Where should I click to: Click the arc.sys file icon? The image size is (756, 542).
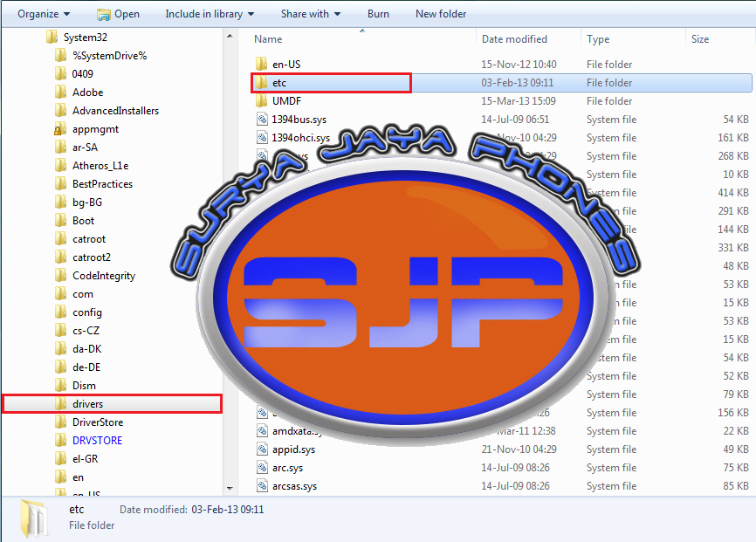[262, 467]
